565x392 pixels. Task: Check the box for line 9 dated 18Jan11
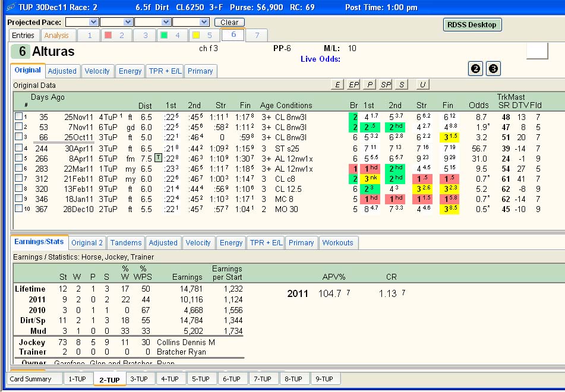click(x=19, y=198)
